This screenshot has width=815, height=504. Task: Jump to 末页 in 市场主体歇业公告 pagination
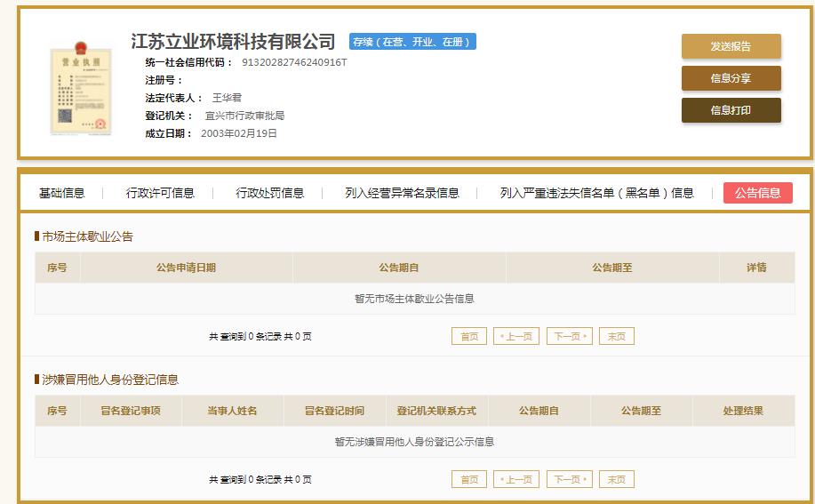pos(617,336)
